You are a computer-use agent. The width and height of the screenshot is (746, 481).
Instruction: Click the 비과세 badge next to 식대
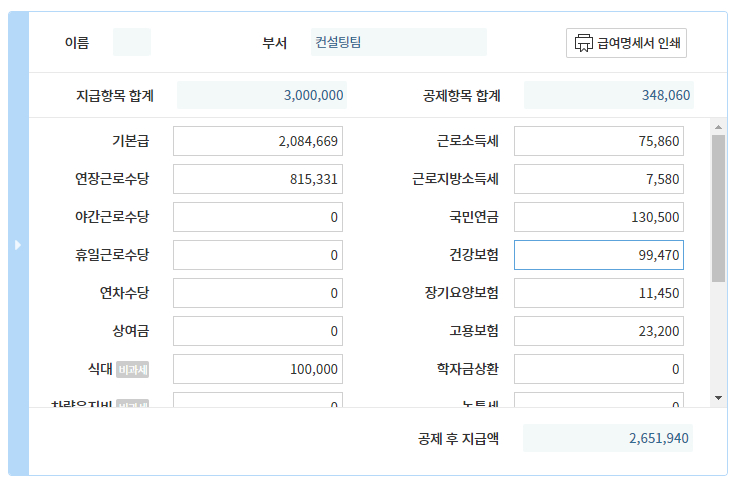point(132,369)
